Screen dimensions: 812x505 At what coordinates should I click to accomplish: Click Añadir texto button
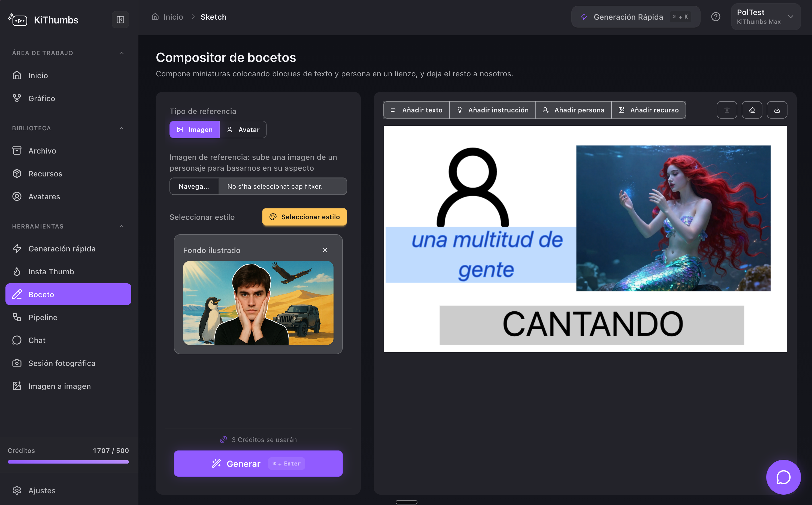click(x=416, y=110)
